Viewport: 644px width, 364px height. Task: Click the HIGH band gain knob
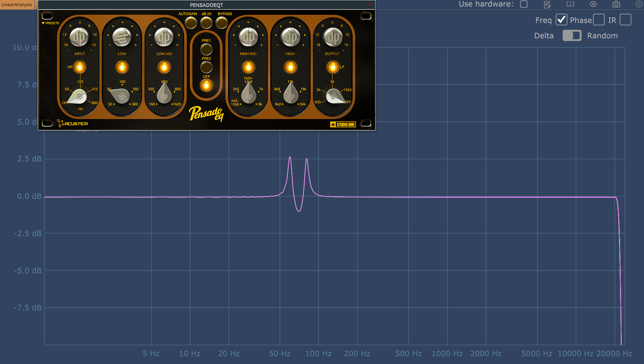[x=290, y=38]
